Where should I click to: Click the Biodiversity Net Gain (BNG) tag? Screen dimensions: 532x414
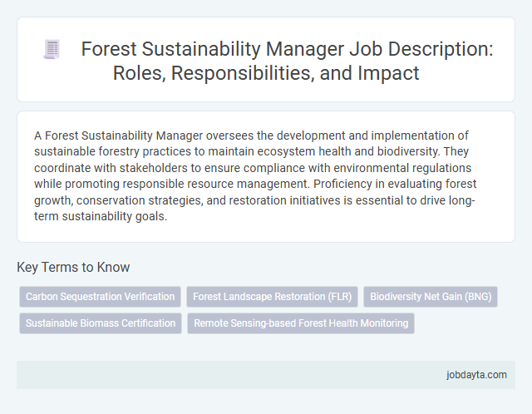[x=431, y=297]
